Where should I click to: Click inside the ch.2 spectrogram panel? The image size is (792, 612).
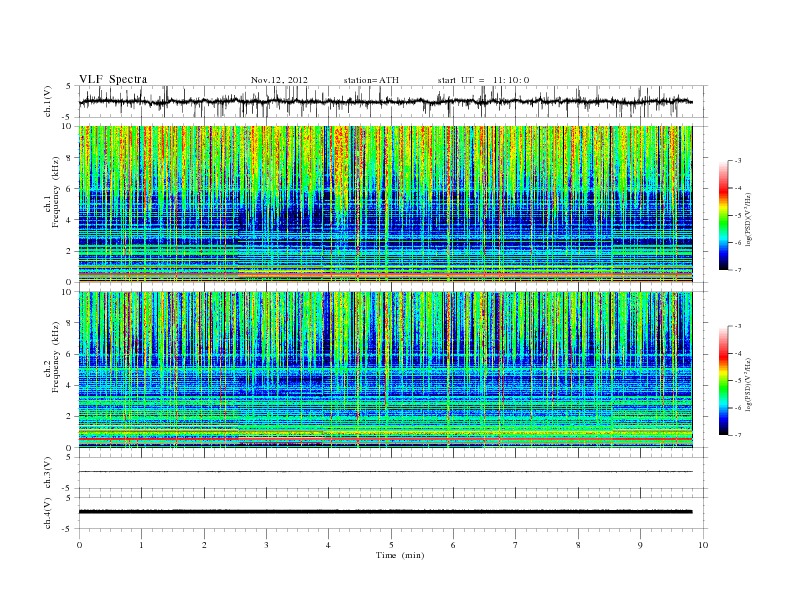pos(385,370)
